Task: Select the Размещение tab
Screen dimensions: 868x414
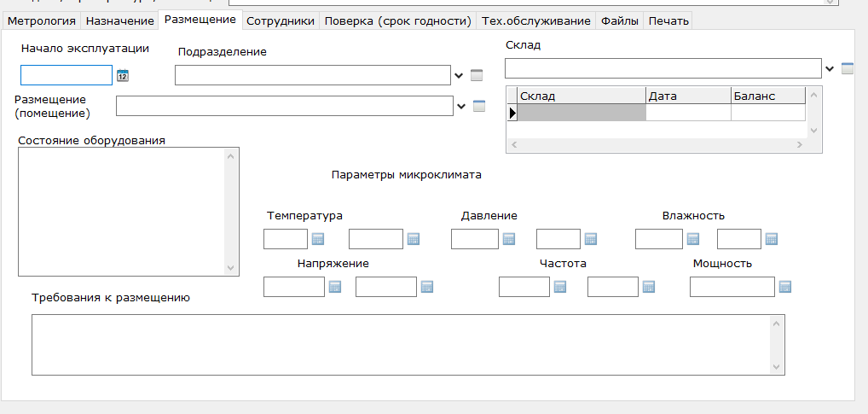Action: pos(200,20)
